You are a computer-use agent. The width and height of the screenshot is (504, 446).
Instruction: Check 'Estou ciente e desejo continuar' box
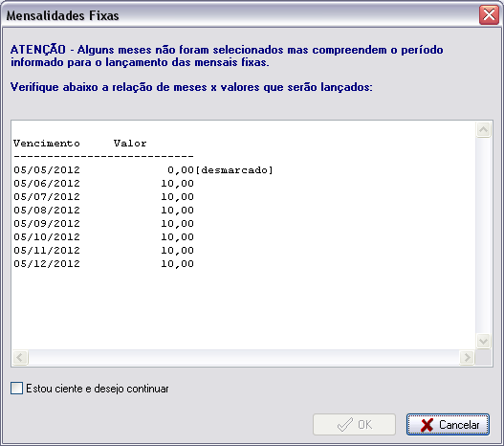[x=16, y=389]
